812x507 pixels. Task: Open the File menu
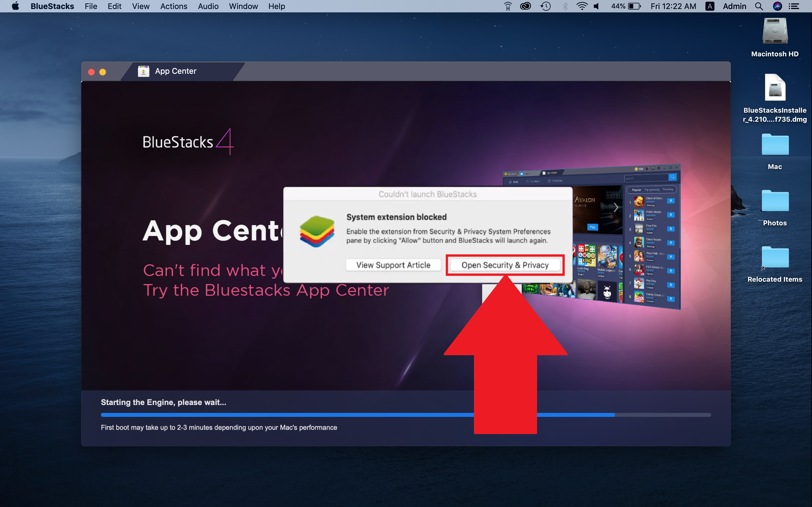click(91, 6)
